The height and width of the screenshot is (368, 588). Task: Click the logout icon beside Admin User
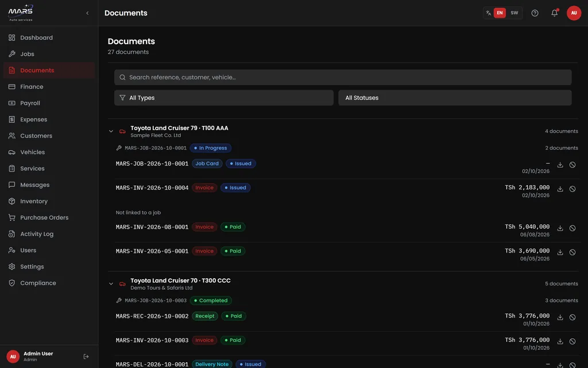pos(86,356)
